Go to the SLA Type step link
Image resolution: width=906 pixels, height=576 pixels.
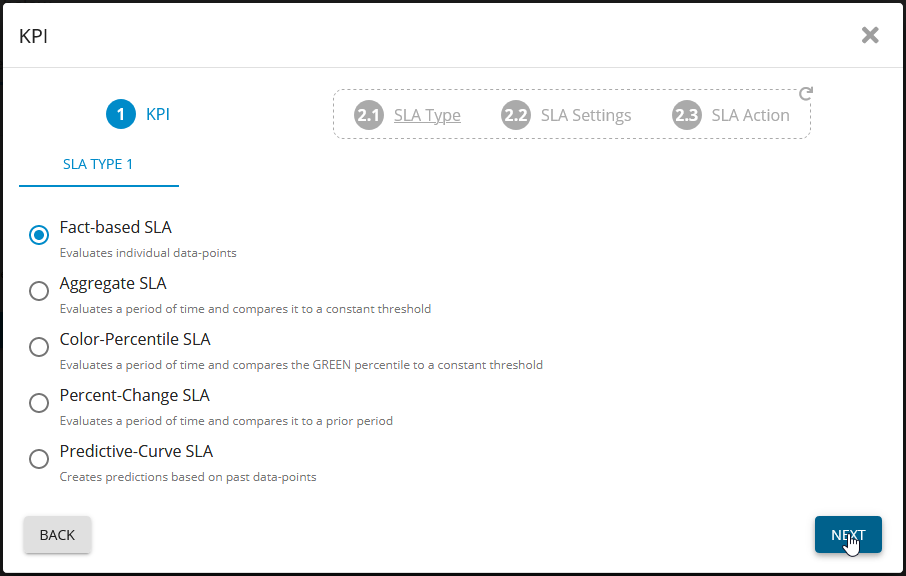(427, 115)
